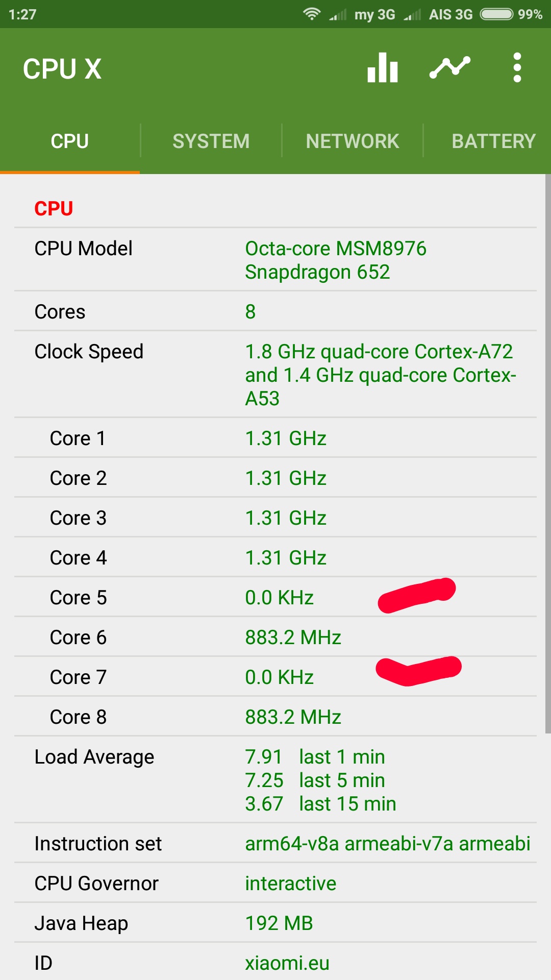Switch to the BATTERY tab
Viewport: 551px width, 980px height.
point(493,141)
